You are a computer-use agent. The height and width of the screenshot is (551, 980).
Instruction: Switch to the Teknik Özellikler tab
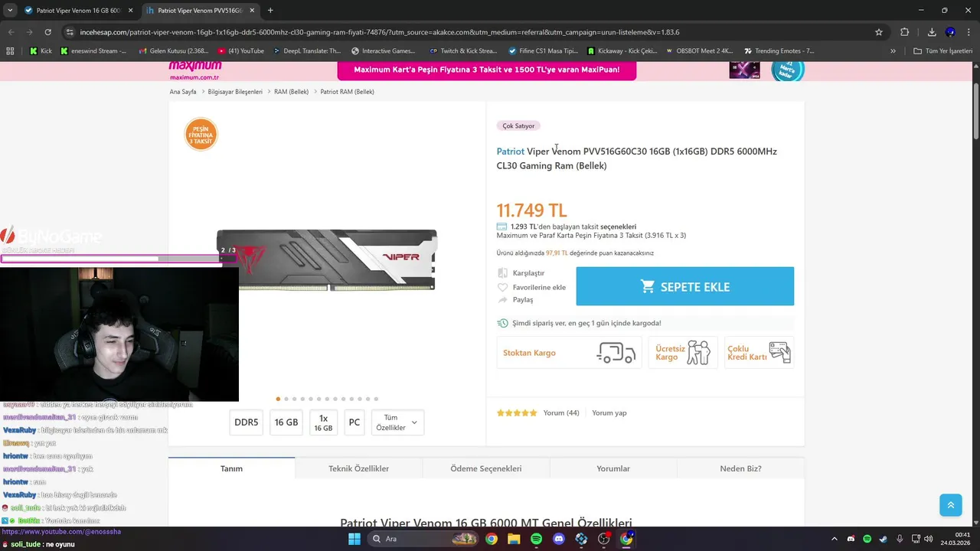click(358, 468)
